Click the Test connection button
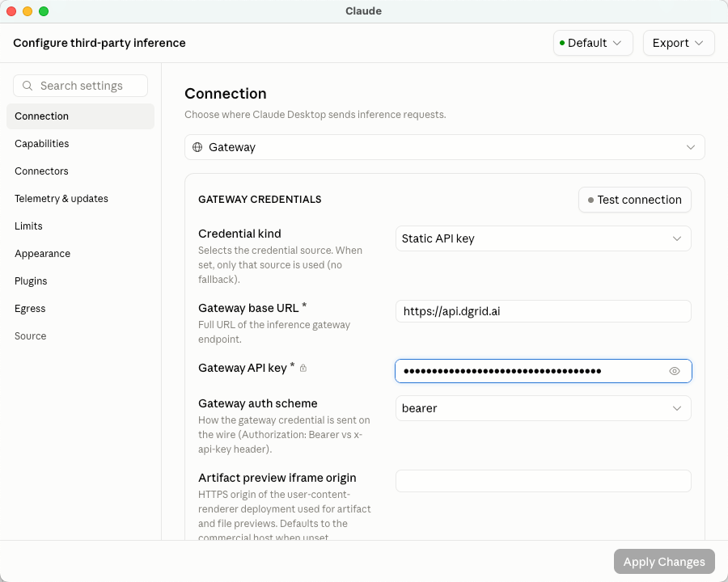 tap(635, 200)
